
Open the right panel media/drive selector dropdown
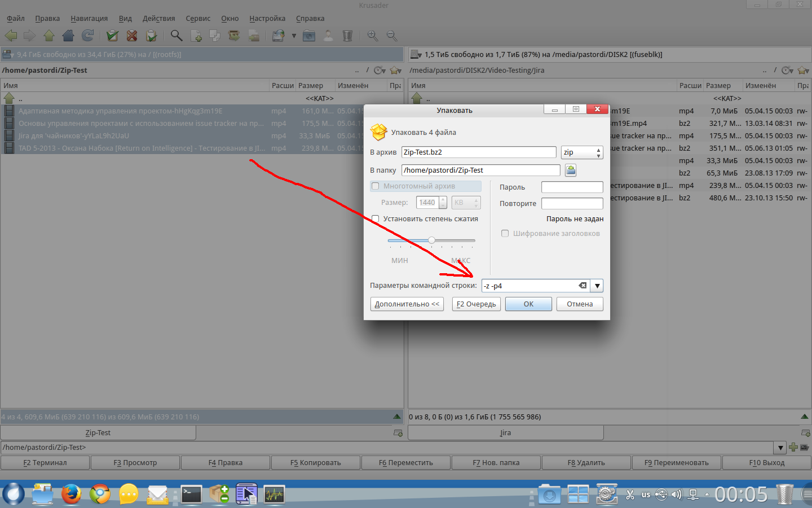416,55
